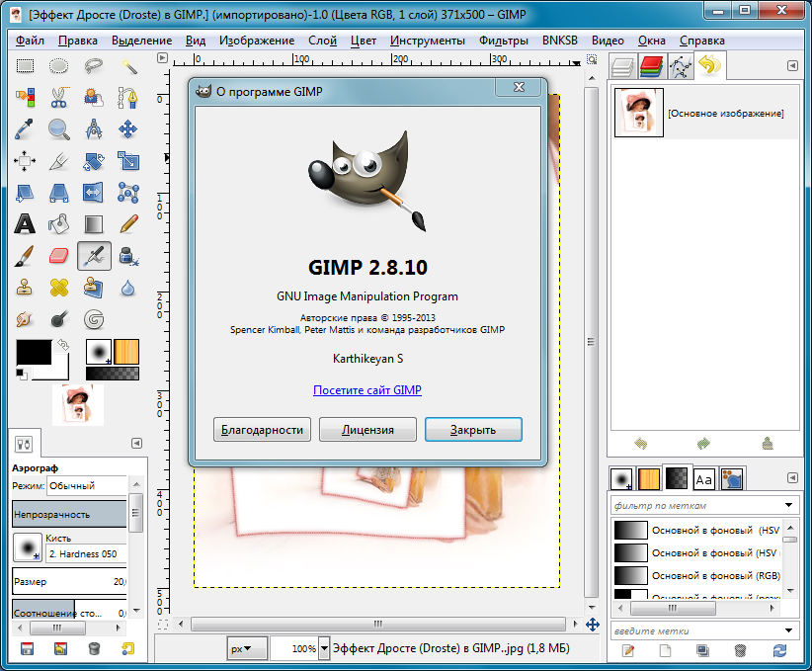Choose the Bucket Fill tool

pyautogui.click(x=59, y=223)
